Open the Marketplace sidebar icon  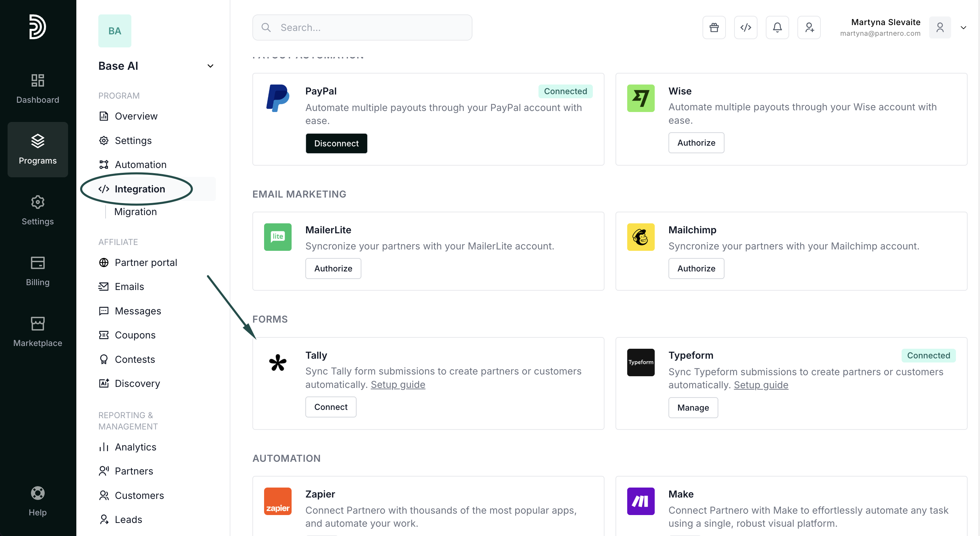coord(38,332)
